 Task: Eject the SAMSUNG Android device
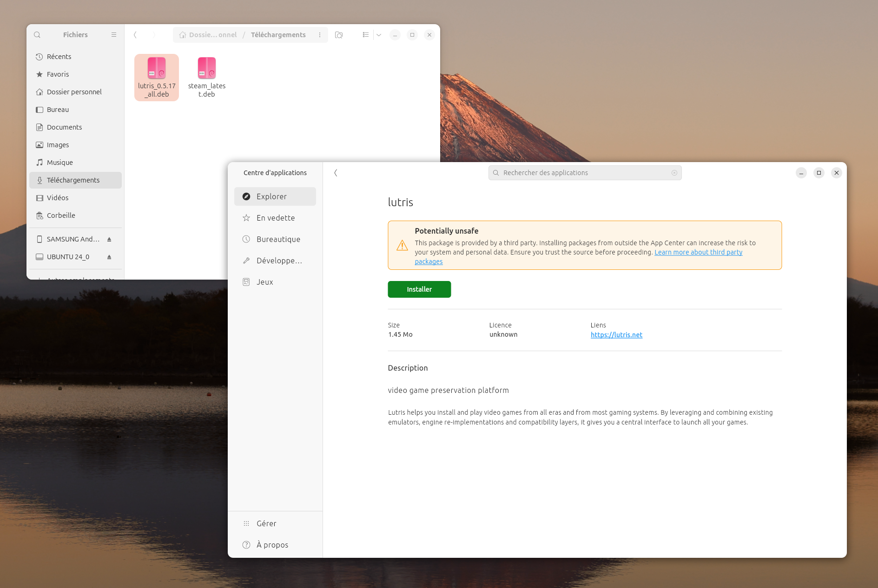109,239
